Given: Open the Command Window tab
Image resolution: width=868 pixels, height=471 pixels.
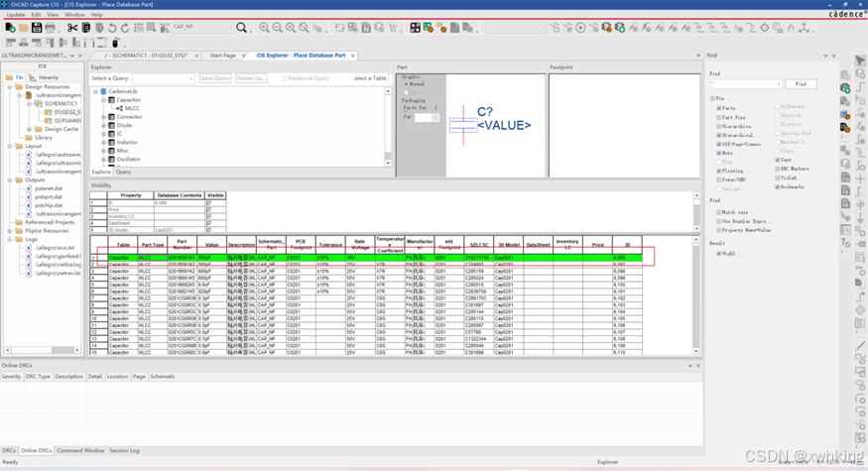Looking at the screenshot, I should (80, 450).
